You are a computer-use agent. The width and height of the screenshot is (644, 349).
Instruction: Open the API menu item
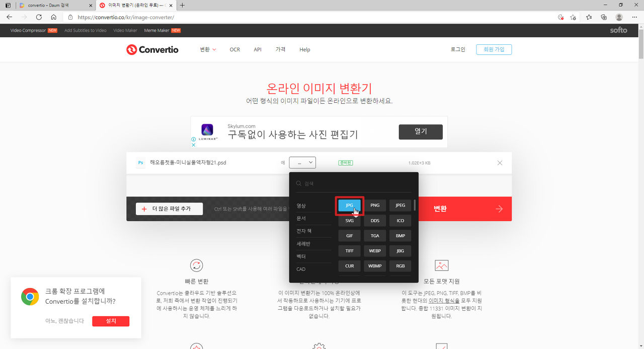pyautogui.click(x=258, y=49)
